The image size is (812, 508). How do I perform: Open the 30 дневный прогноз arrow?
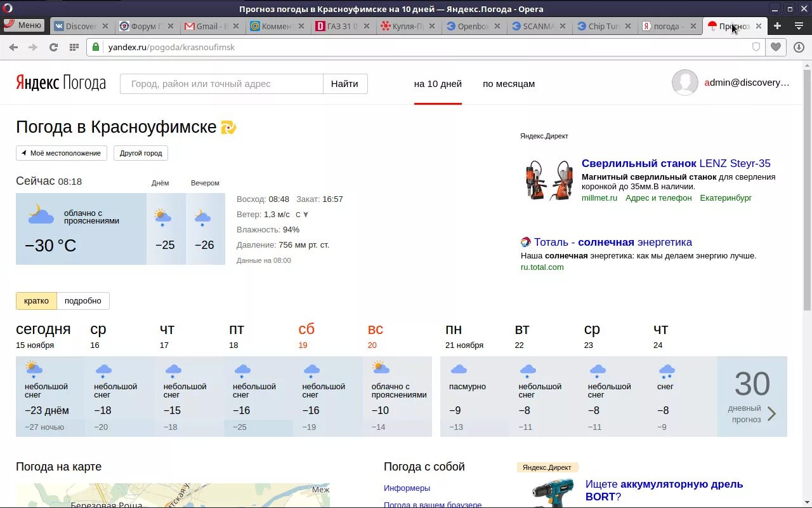tap(771, 414)
